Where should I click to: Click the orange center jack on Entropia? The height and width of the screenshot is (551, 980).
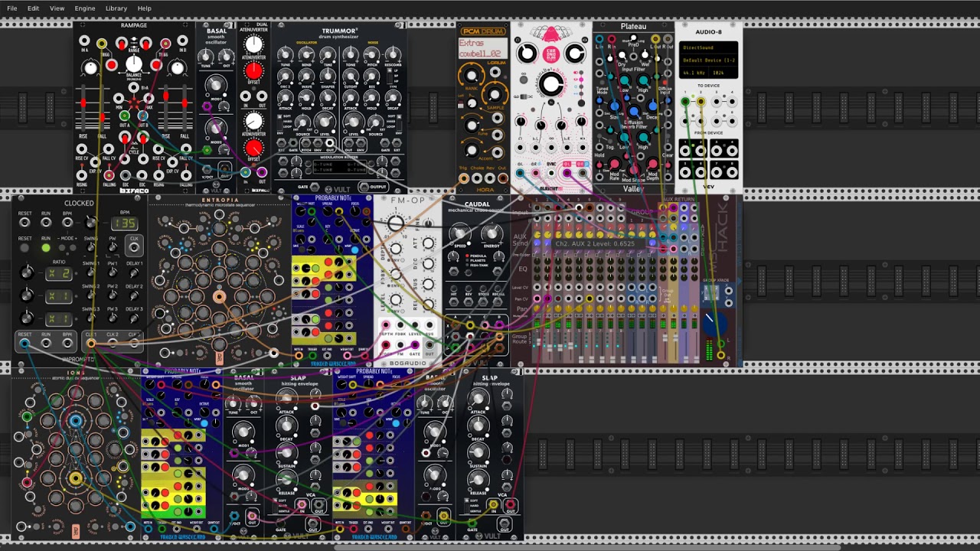click(219, 297)
